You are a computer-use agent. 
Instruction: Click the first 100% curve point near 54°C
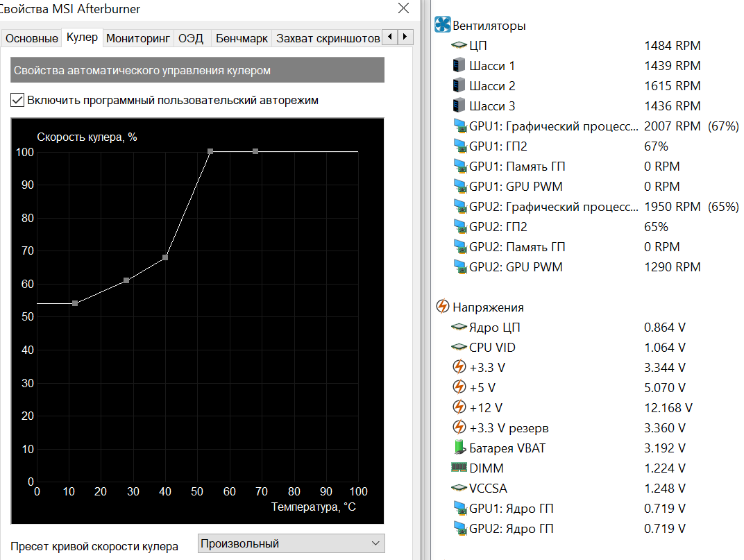pos(210,151)
